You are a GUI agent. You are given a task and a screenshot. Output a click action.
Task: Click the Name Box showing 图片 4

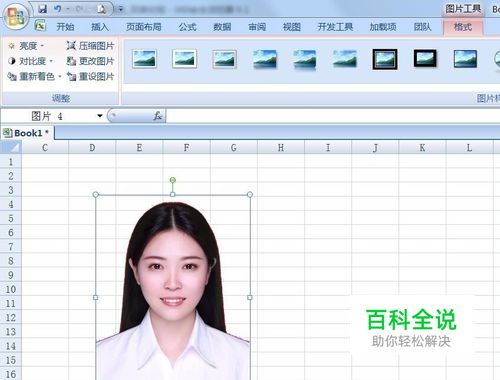49,116
